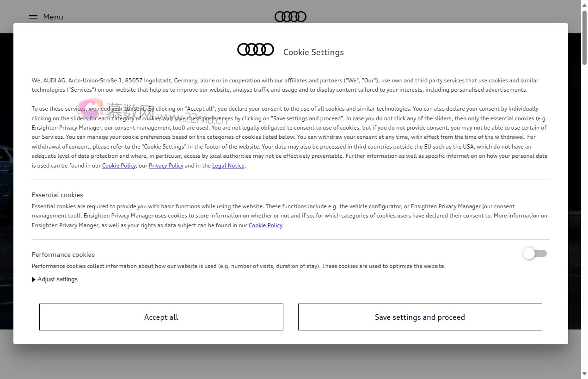The image size is (588, 379).
Task: Toggle Performance cookies off after enabling
Action: click(x=535, y=253)
